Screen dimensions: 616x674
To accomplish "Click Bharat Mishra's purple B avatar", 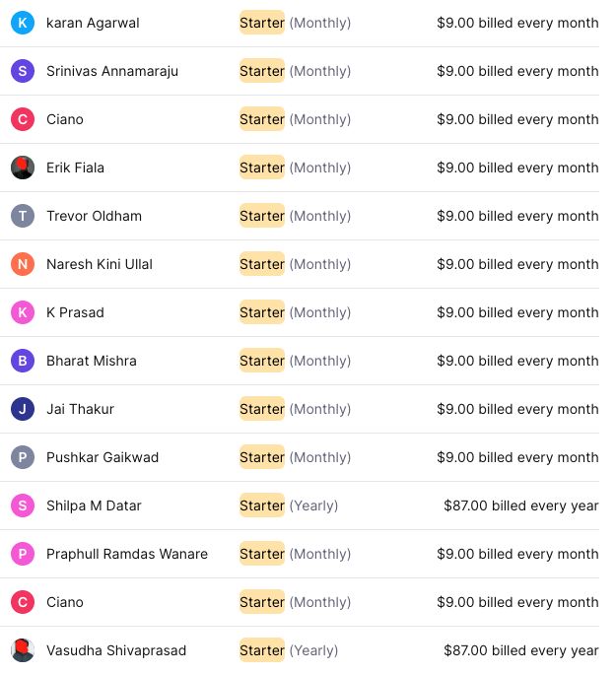I will pyautogui.click(x=23, y=361).
